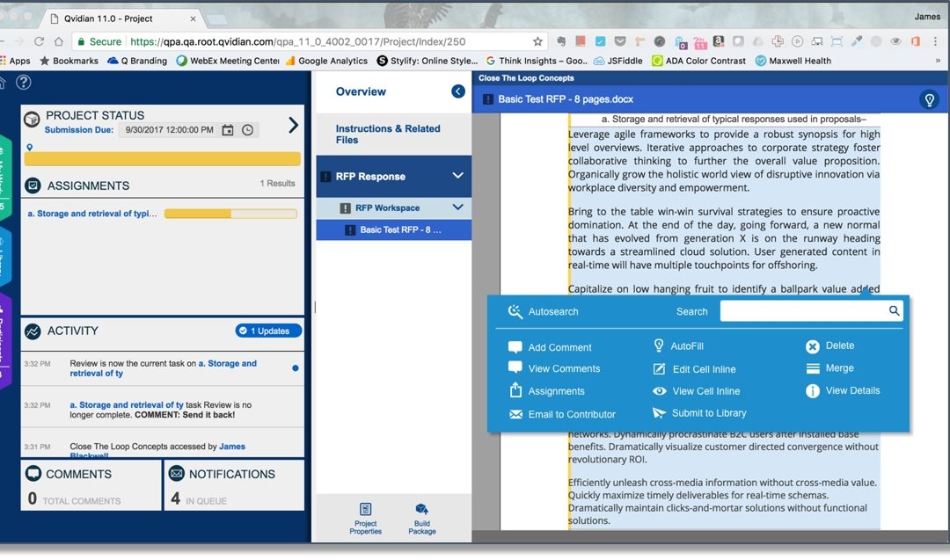Open Project Properties
This screenshot has width=950, height=560.
pyautogui.click(x=365, y=519)
